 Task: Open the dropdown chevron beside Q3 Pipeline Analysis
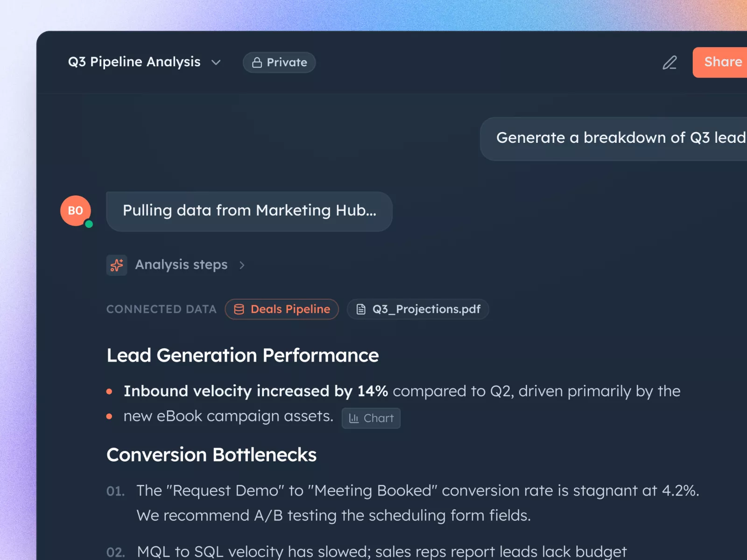tap(216, 63)
